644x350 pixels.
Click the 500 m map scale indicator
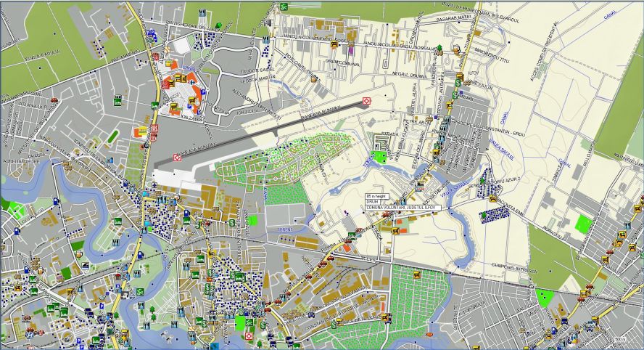(619, 339)
